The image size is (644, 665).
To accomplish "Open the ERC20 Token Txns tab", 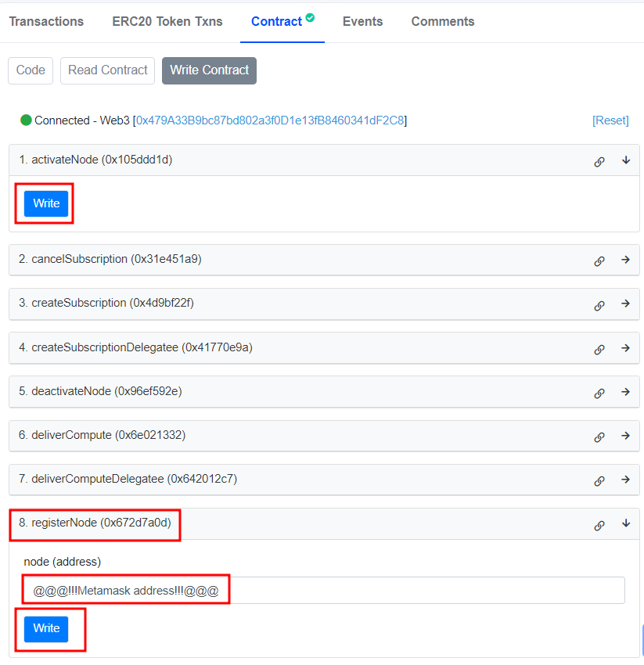I will point(167,21).
